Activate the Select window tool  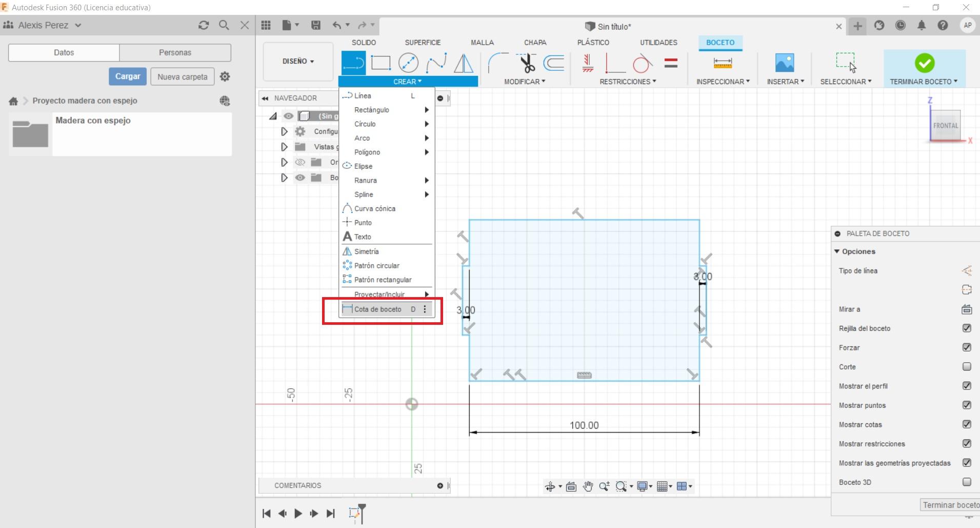846,63
